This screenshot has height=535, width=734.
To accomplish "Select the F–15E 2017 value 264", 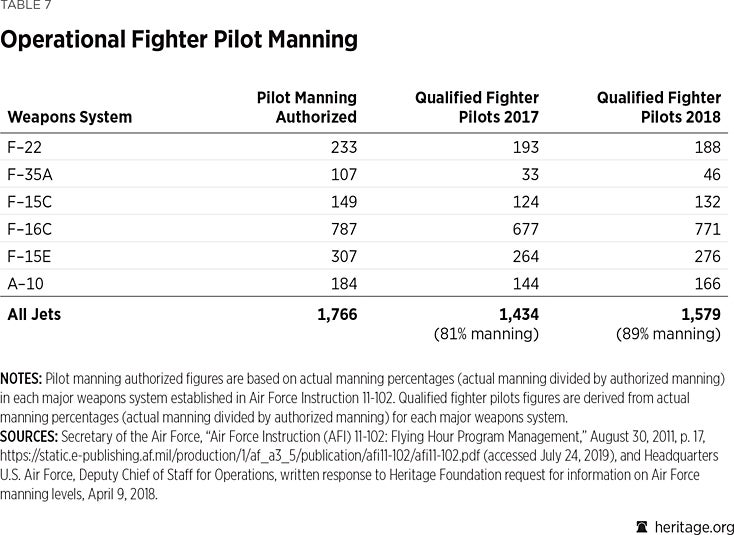I will coord(523,257).
